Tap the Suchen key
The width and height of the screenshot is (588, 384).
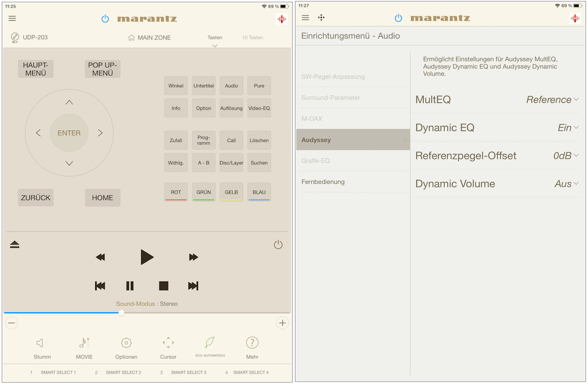point(259,163)
